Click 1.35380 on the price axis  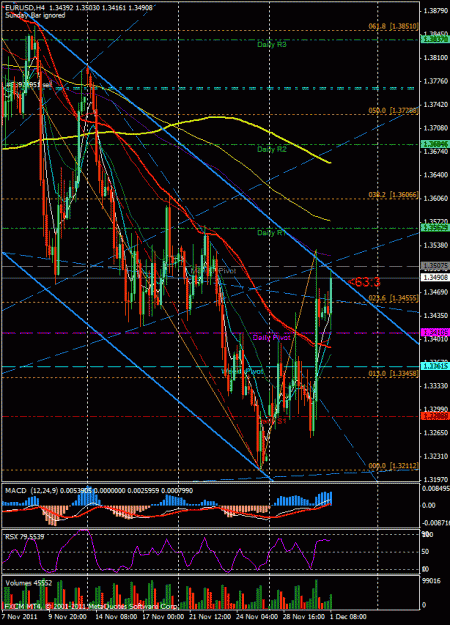click(435, 245)
